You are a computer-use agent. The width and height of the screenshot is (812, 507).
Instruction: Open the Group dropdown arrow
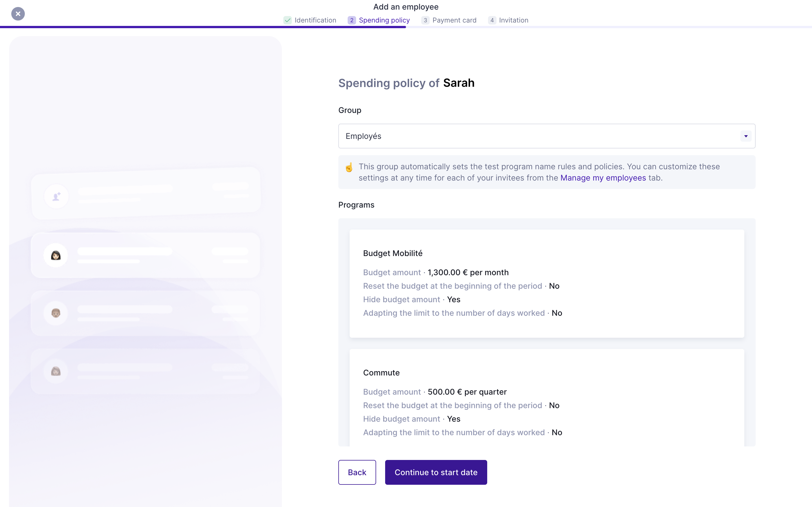(x=745, y=136)
